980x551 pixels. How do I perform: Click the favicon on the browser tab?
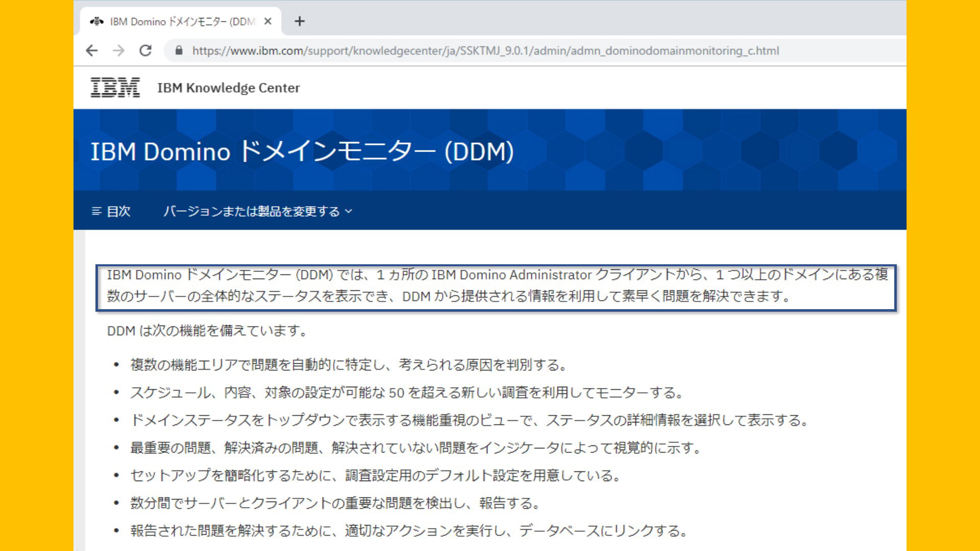click(x=96, y=21)
